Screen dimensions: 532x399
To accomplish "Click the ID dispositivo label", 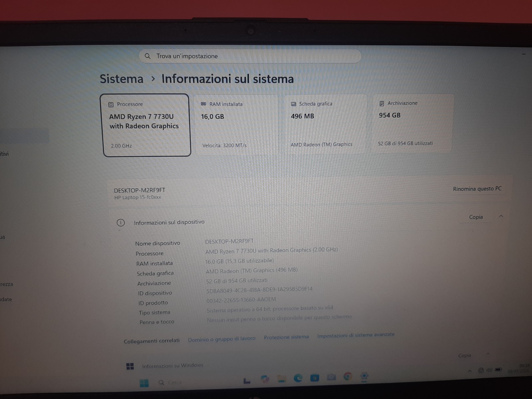I will click(x=155, y=293).
